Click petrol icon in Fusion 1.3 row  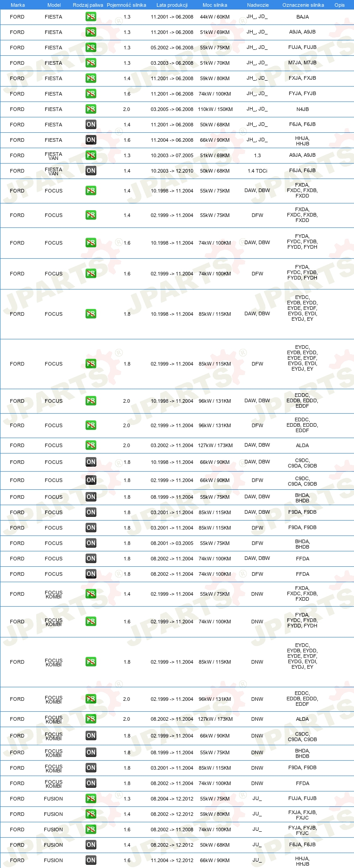point(91,799)
